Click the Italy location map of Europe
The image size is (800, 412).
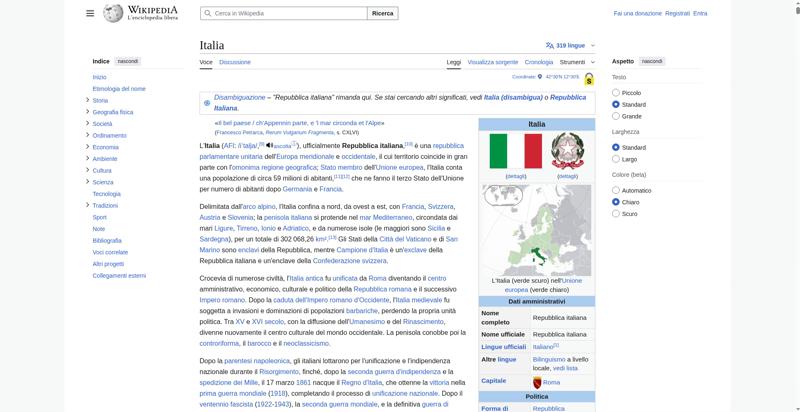click(537, 229)
